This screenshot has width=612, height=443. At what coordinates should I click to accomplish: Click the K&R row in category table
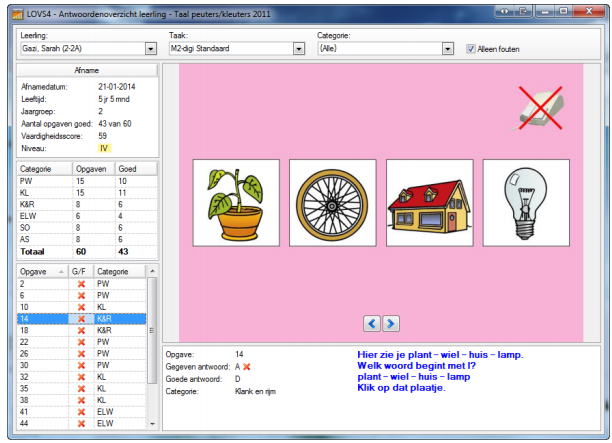[x=87, y=205]
